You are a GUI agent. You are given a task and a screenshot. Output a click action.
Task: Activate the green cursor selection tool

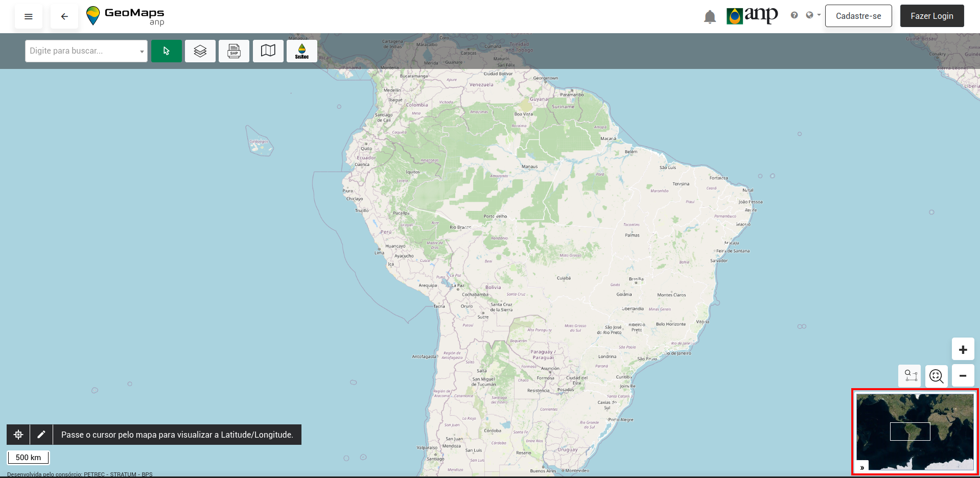tap(166, 51)
